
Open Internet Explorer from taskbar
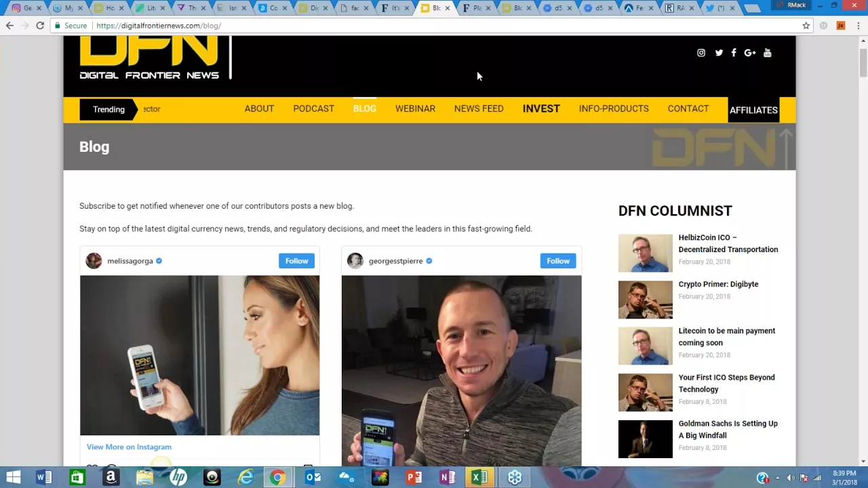click(x=245, y=477)
